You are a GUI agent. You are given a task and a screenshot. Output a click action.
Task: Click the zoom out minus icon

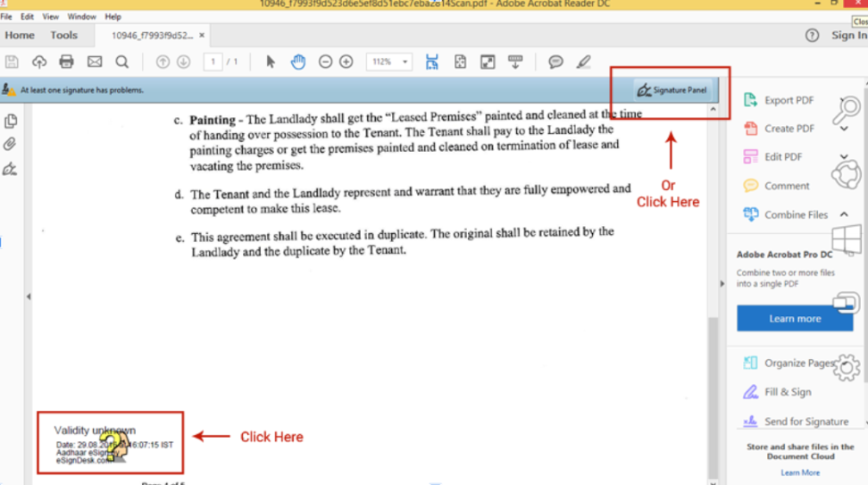325,62
